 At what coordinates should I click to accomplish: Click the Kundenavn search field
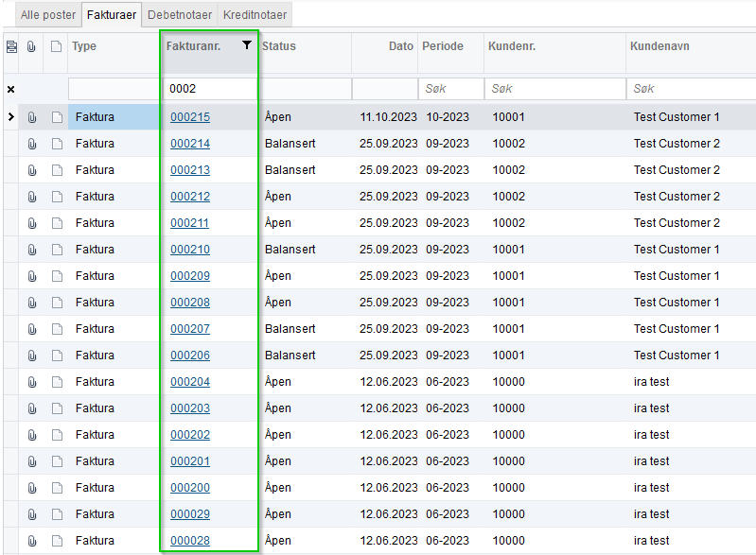[692, 89]
